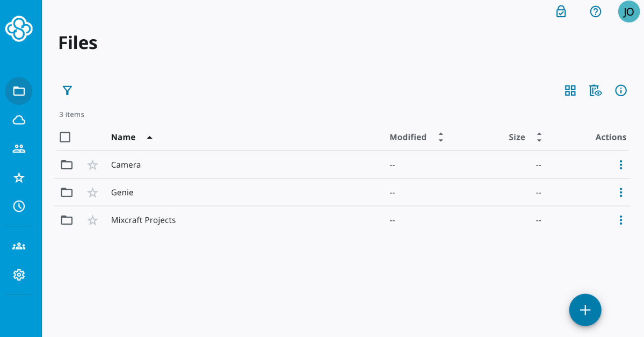Open the filter files funnel icon

coord(67,90)
